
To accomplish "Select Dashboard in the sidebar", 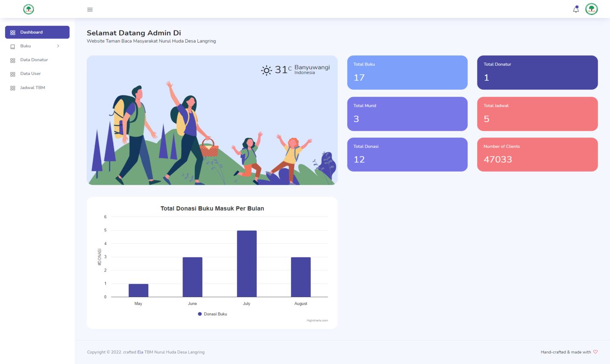I will coord(37,32).
